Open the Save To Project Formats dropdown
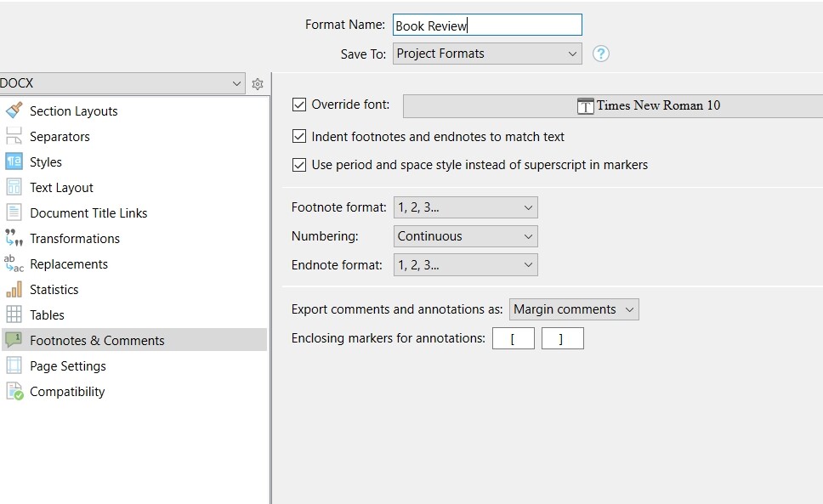The image size is (823, 504). tap(487, 54)
